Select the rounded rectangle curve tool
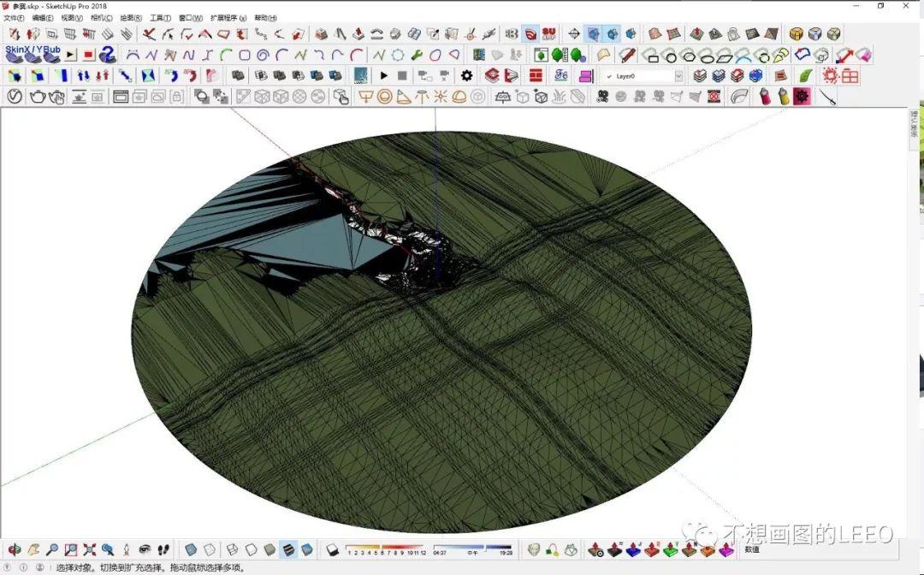 pos(244,56)
